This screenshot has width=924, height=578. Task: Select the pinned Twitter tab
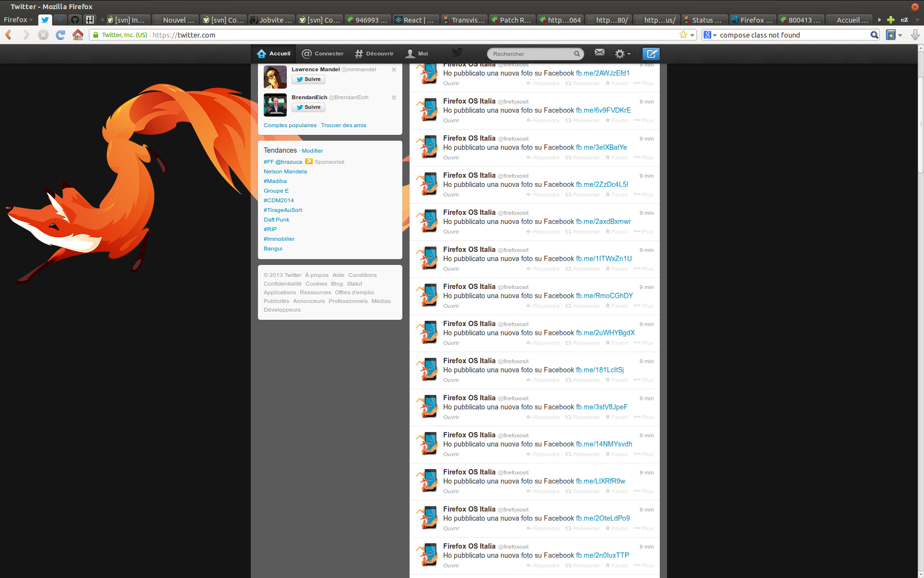pos(45,20)
